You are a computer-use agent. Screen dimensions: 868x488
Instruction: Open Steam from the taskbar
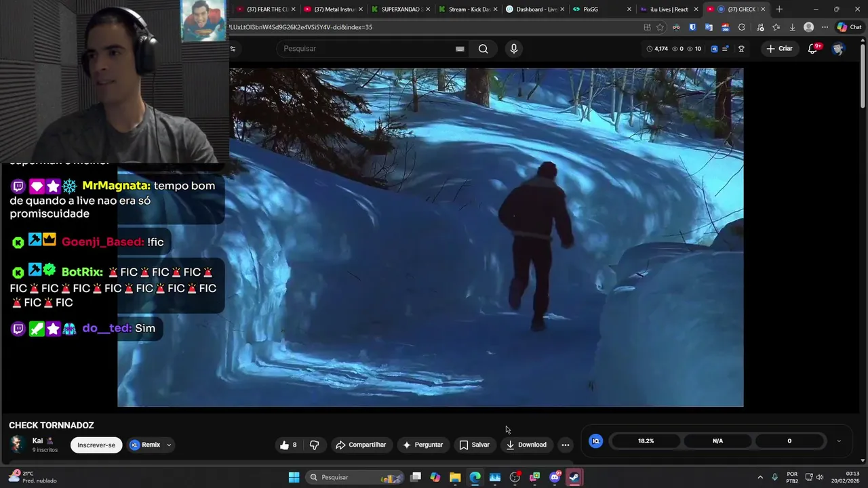click(x=574, y=477)
